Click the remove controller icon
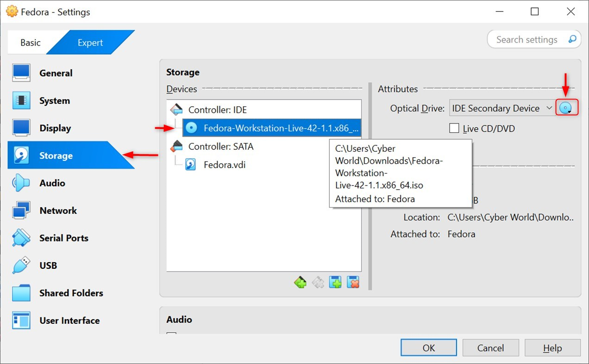The height and width of the screenshot is (364, 589). point(318,282)
